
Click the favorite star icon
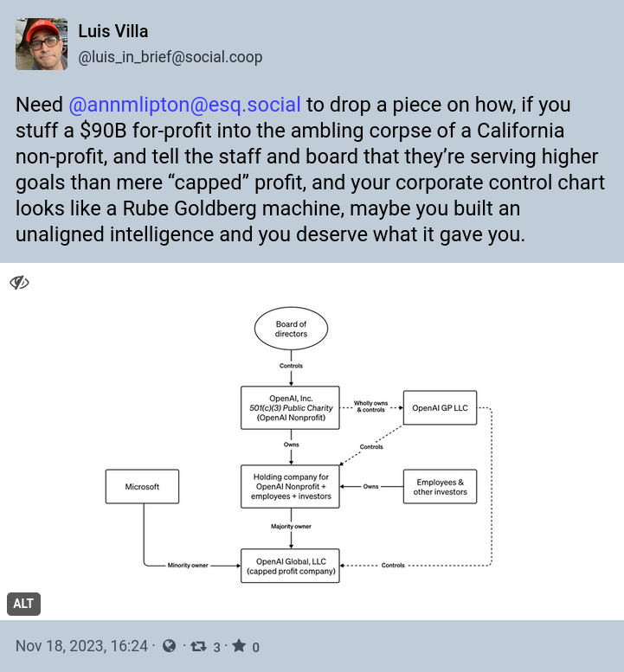[239, 645]
